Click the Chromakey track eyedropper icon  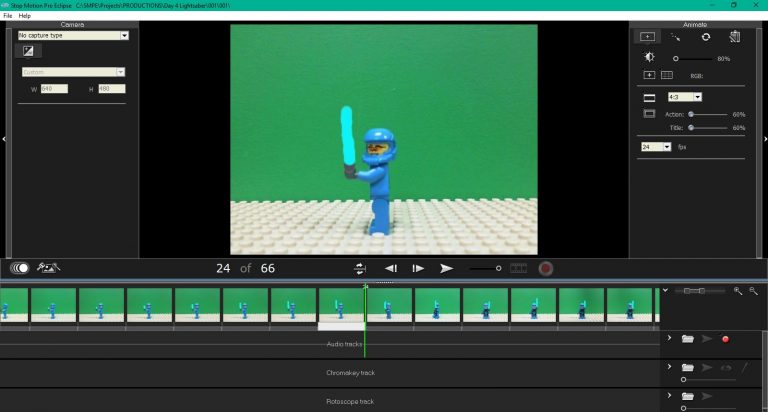744,367
